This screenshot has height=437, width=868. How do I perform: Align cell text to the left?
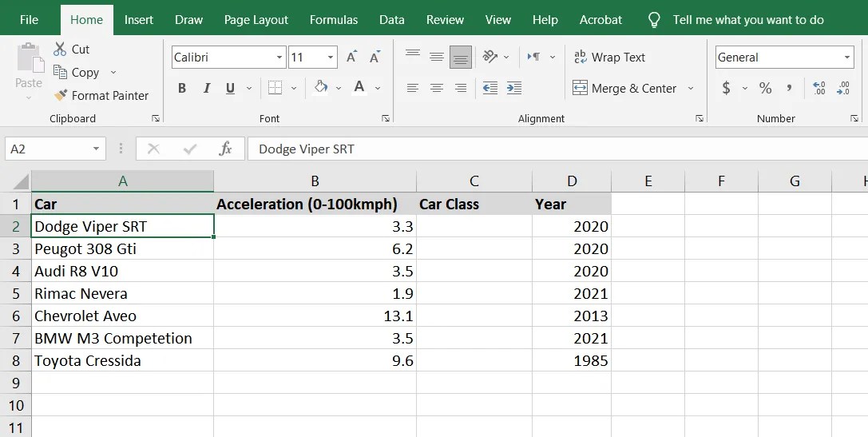(x=412, y=88)
